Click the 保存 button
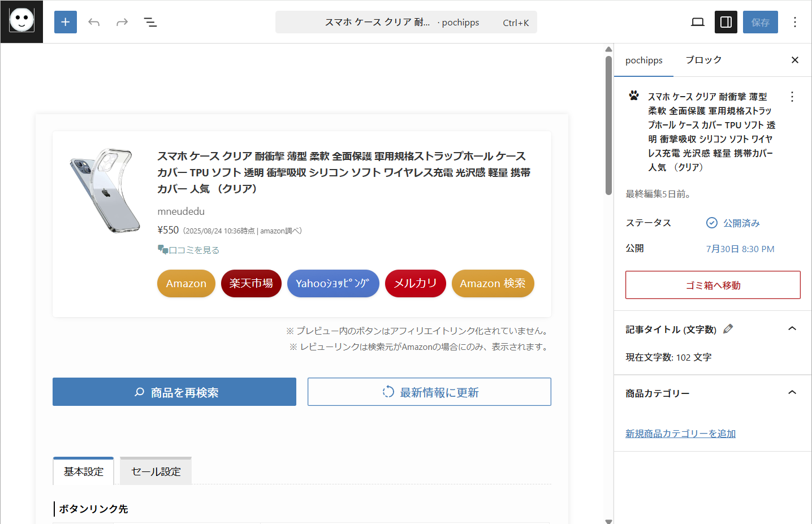The height and width of the screenshot is (524, 812). [x=761, y=22]
